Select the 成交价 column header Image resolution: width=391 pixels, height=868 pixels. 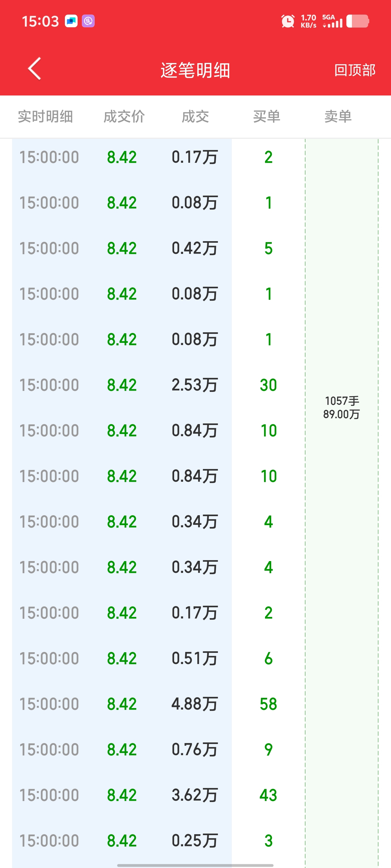(124, 117)
